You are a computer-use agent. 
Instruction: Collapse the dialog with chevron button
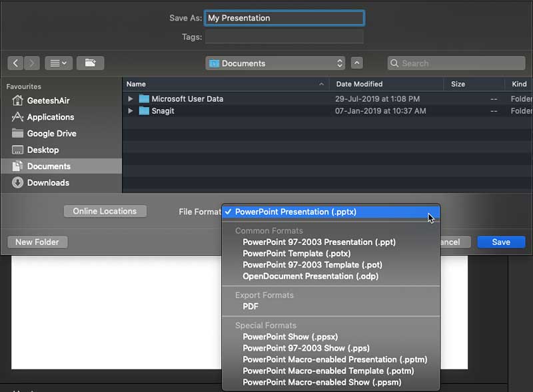[357, 63]
